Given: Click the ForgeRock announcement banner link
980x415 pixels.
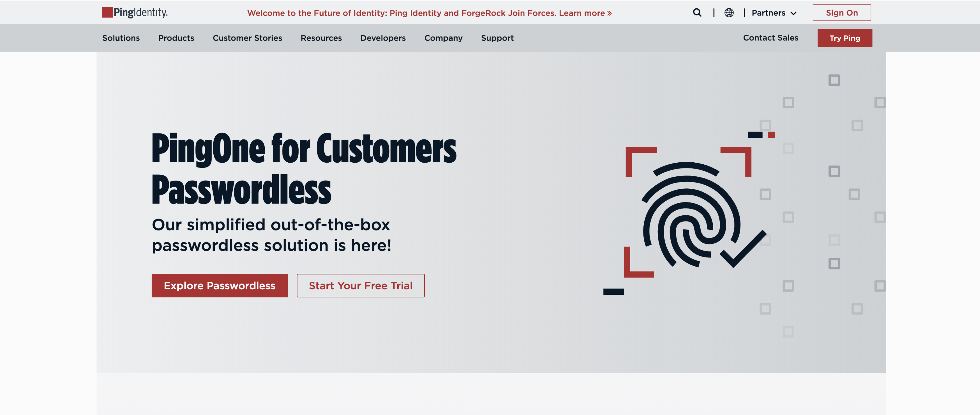Looking at the screenshot, I should 430,12.
